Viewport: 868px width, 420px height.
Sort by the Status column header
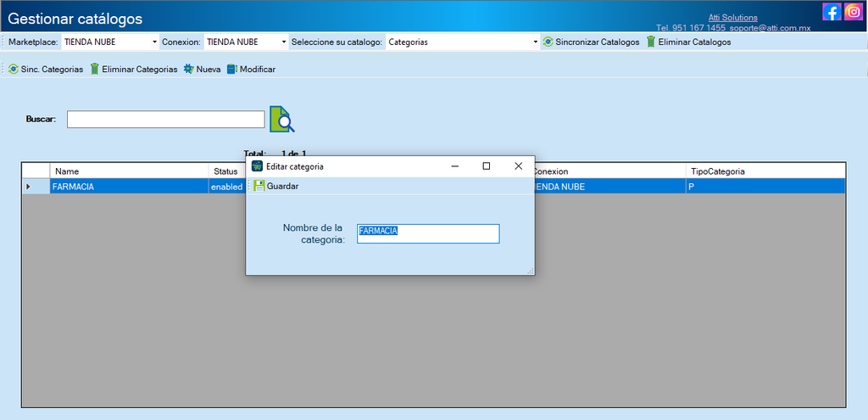(x=227, y=171)
